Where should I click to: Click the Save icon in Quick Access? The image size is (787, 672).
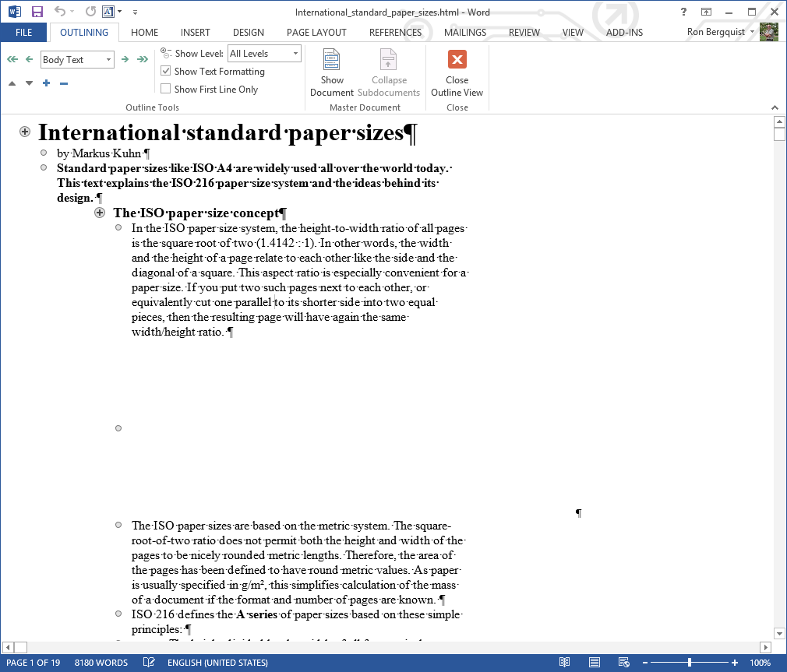37,12
